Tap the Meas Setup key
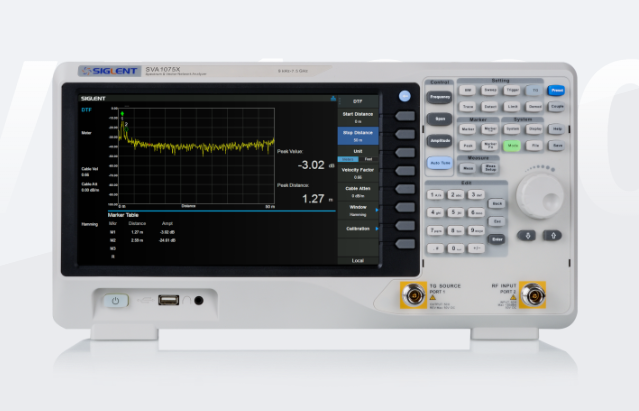 point(490,168)
